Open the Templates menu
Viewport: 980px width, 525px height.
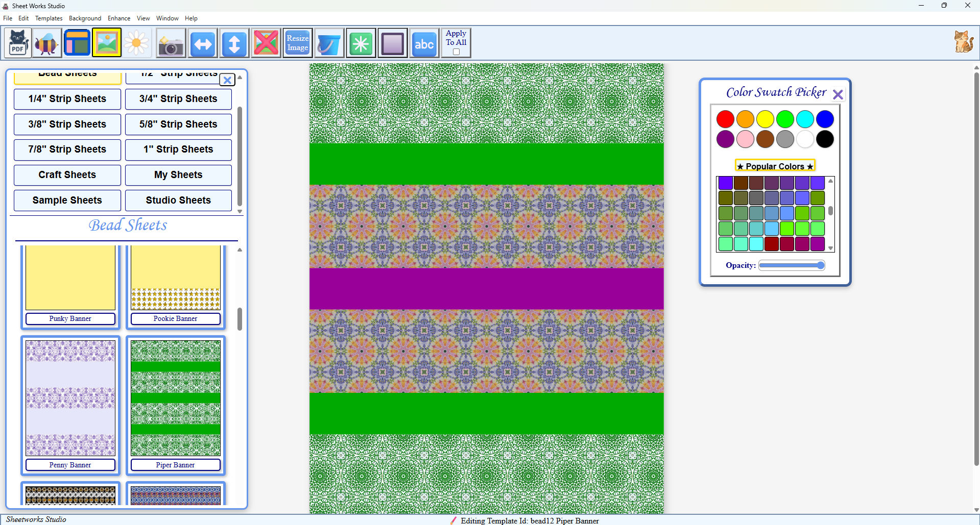point(49,18)
